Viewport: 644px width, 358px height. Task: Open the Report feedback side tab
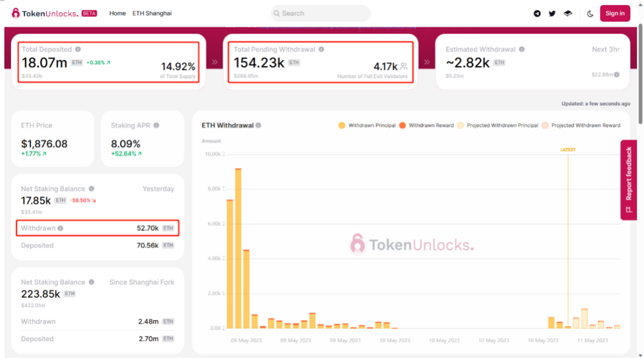(628, 180)
